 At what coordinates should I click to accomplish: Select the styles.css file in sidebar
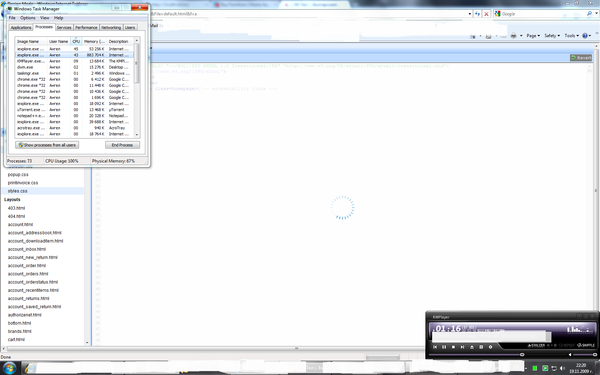point(18,191)
